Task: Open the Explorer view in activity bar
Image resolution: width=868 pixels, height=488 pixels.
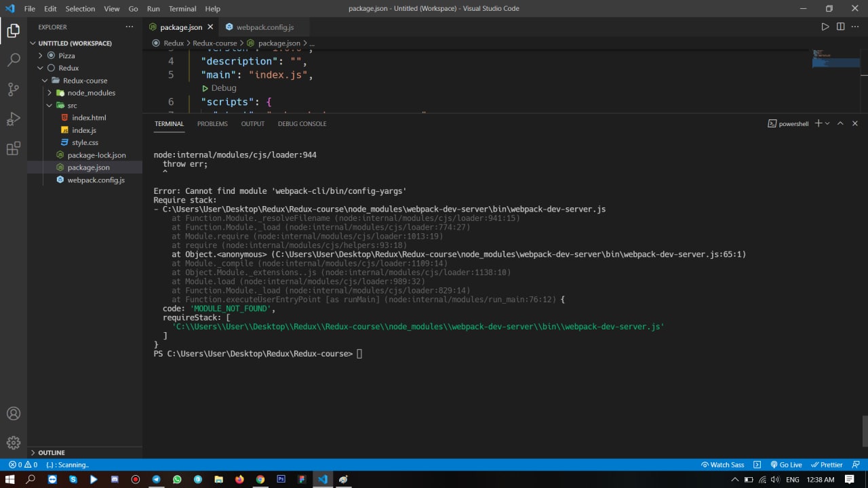Action: coord(13,30)
